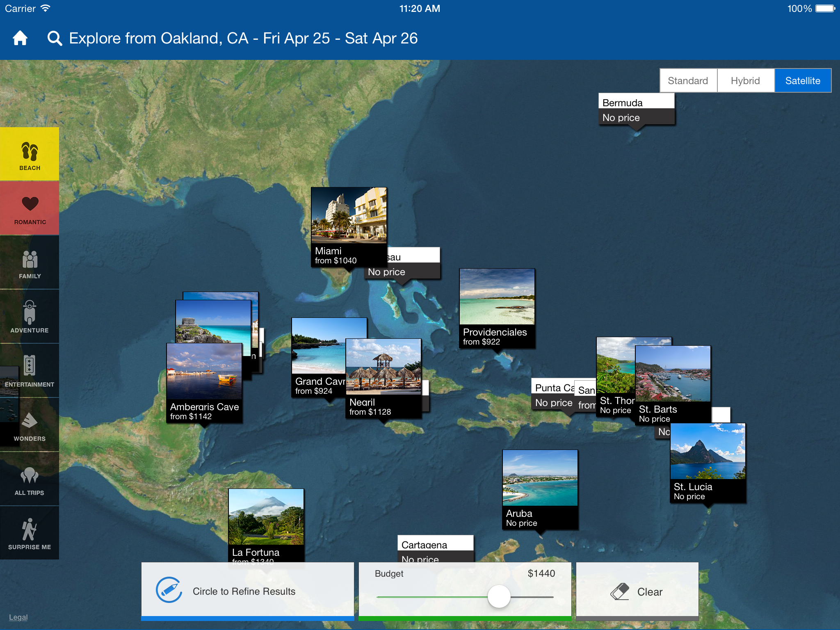Tap the Home icon
840x630 pixels.
point(20,38)
